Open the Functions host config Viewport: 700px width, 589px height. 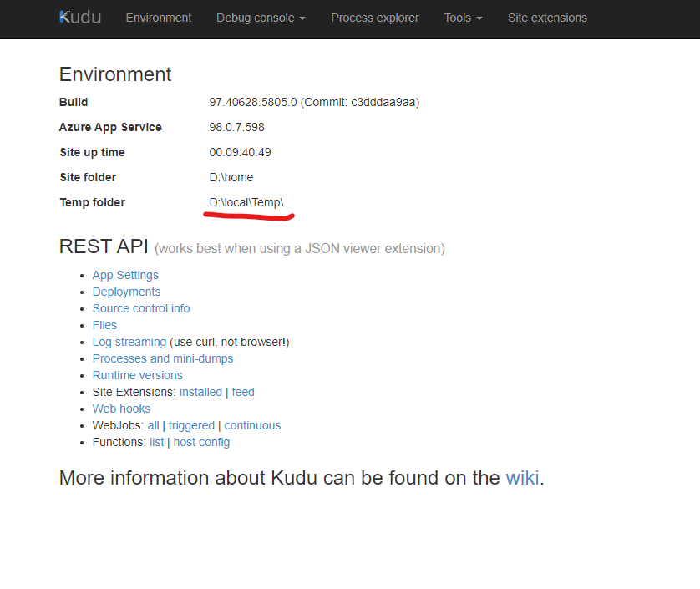(201, 442)
